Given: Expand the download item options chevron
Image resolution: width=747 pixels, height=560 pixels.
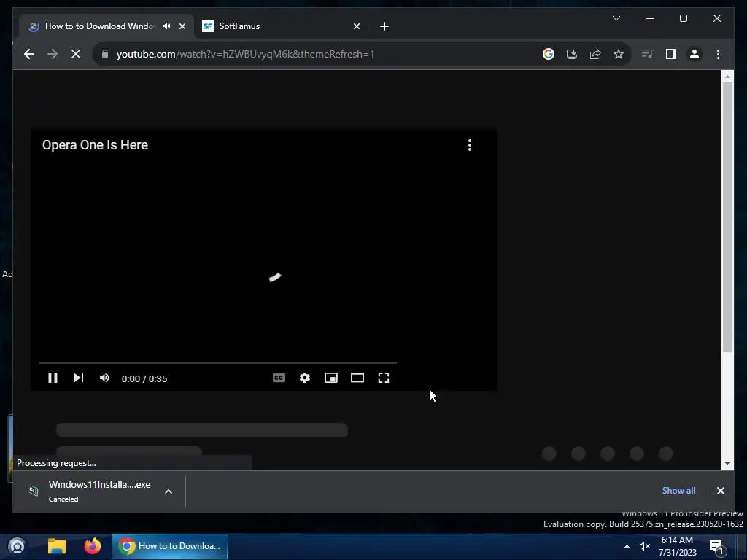Looking at the screenshot, I should pos(169,491).
